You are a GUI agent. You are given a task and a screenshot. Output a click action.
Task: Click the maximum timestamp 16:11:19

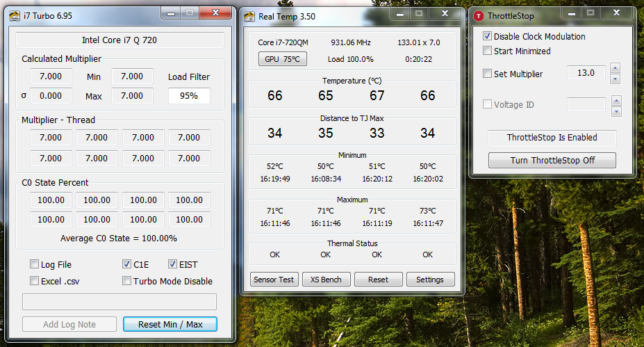pos(377,223)
